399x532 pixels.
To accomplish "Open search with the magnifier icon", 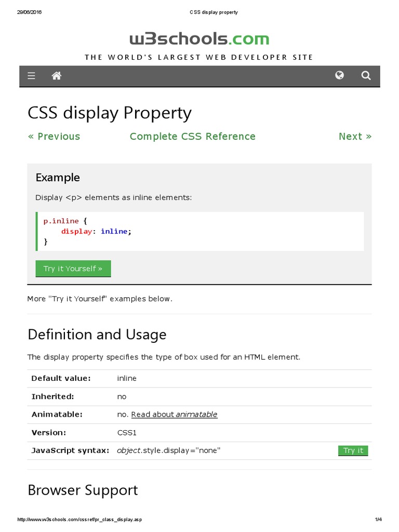I will coord(366,76).
